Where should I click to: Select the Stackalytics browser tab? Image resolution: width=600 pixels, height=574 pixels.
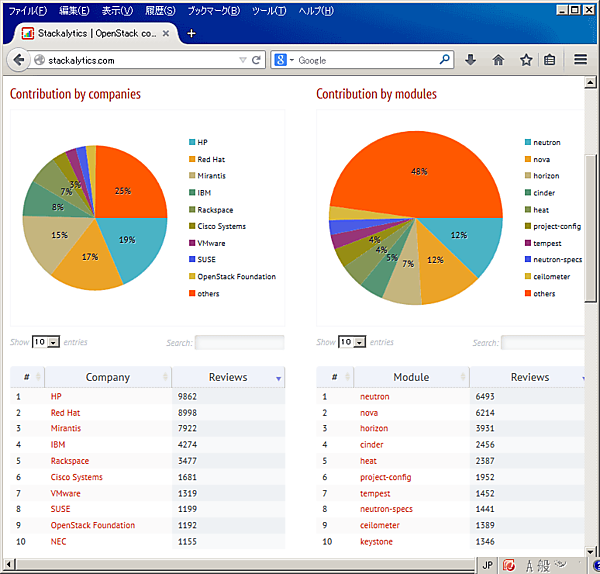pos(96,34)
